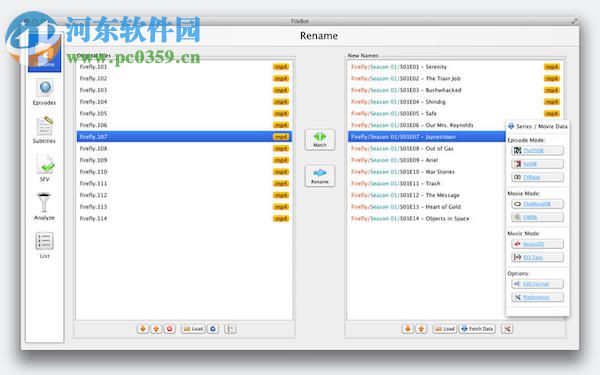The image size is (600, 375).
Task: Click the Series / Movie Data popup header
Action: click(538, 126)
